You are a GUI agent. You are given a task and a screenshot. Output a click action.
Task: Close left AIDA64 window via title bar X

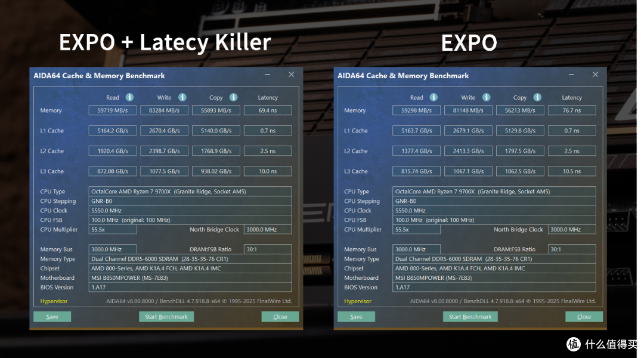[x=291, y=75]
